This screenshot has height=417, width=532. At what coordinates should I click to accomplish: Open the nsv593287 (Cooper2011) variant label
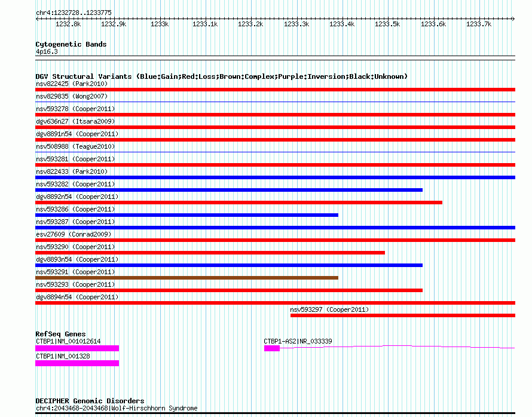tap(75, 222)
